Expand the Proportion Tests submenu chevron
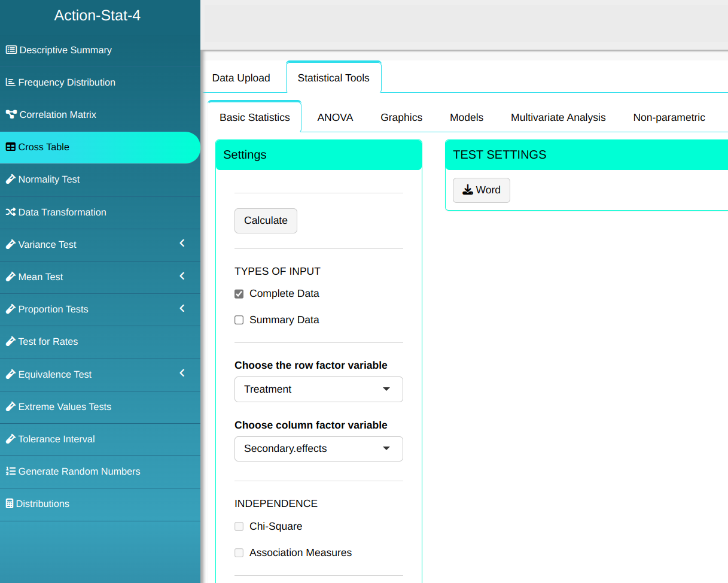This screenshot has height=583, width=728. click(x=182, y=309)
